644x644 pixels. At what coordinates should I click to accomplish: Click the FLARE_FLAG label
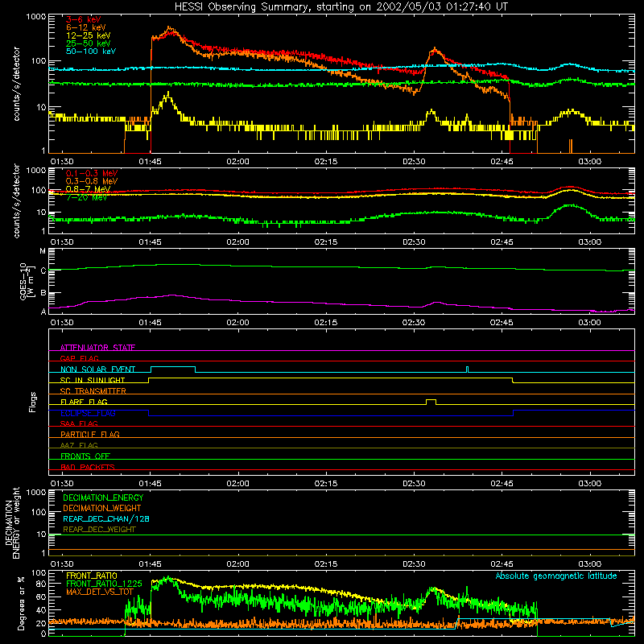pyautogui.click(x=84, y=402)
